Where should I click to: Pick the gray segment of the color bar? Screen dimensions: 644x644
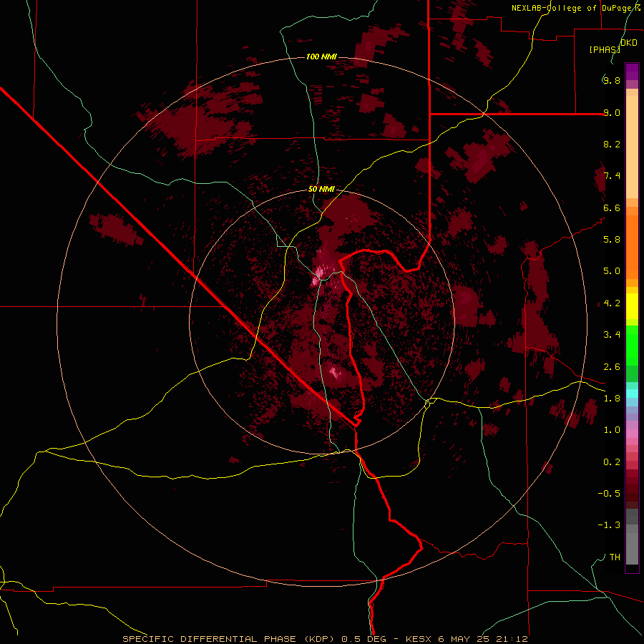click(632, 537)
